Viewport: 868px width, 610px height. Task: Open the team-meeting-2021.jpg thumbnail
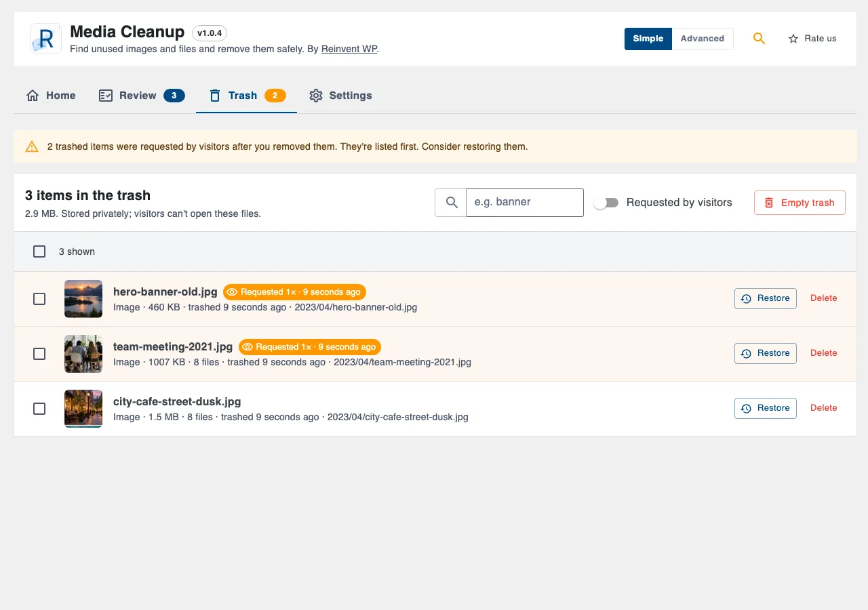pyautogui.click(x=83, y=354)
